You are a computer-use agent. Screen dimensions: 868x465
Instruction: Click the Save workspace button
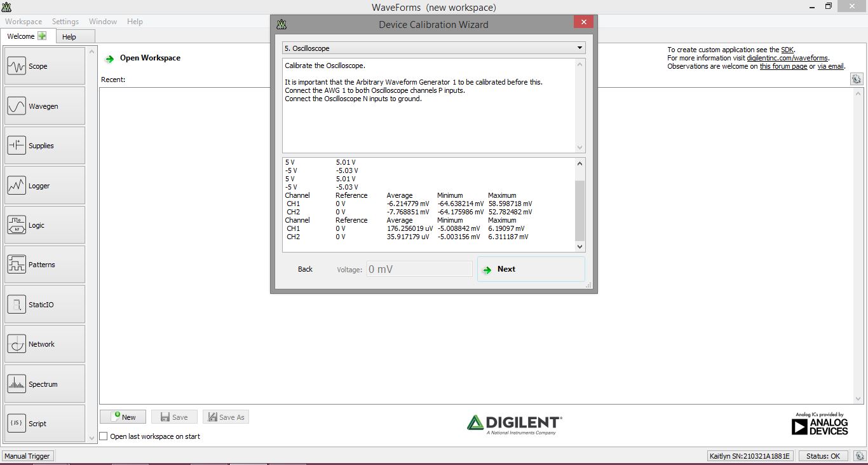click(x=174, y=417)
